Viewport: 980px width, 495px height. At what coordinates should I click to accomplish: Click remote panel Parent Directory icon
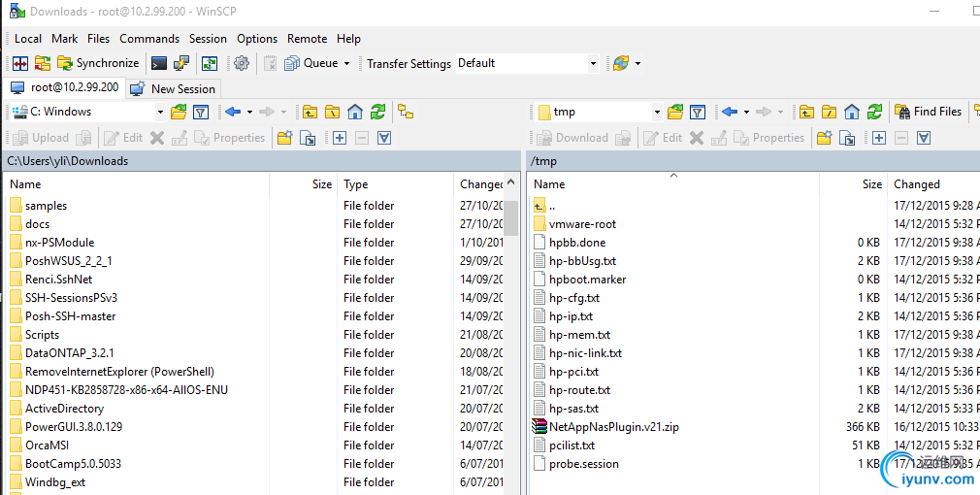[807, 112]
